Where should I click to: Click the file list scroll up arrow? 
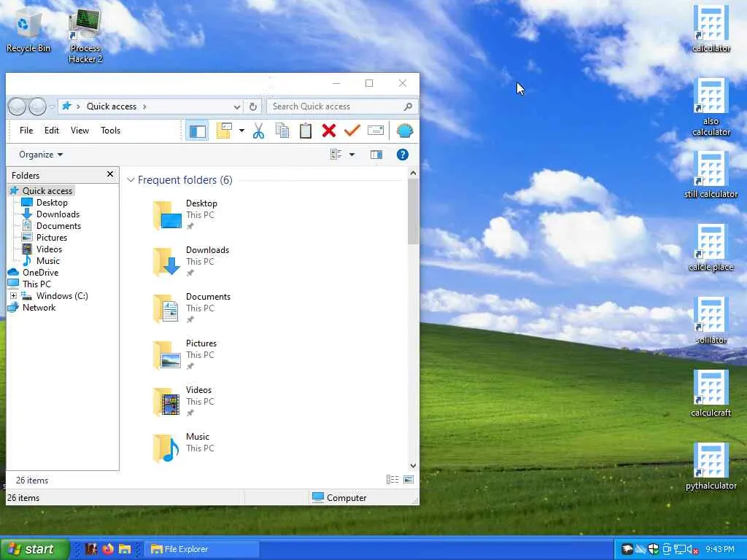[413, 174]
